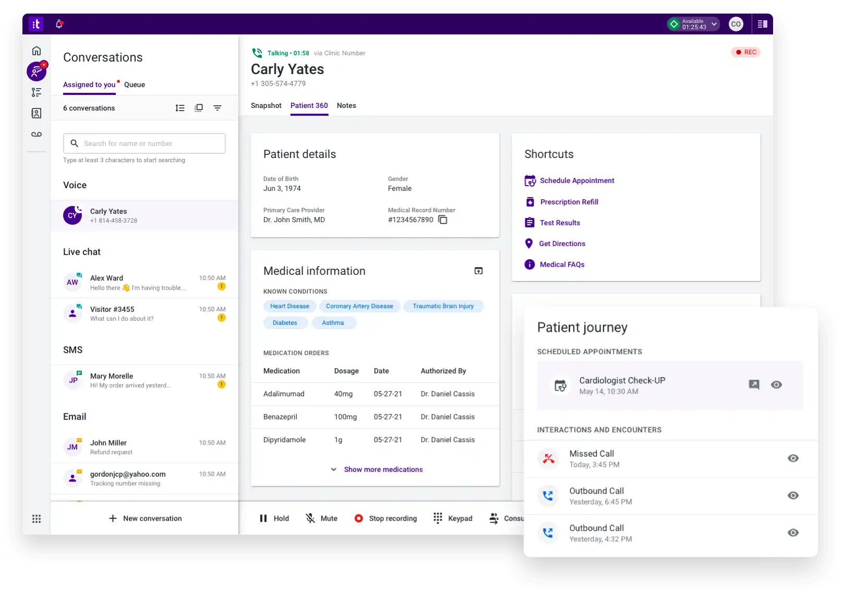Screen dimensions: 868x605
Task: Mute the current call
Action: 321,518
